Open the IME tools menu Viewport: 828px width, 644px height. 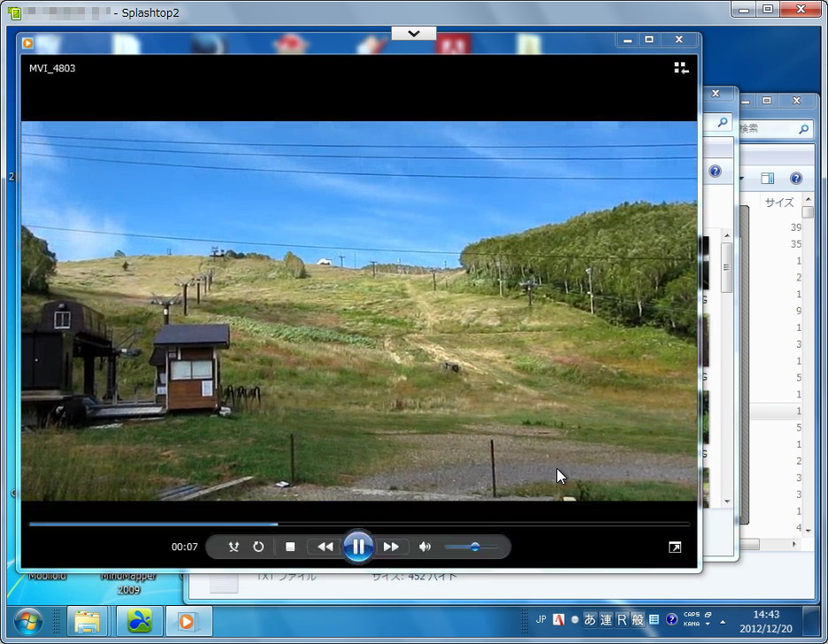pyautogui.click(x=655, y=619)
